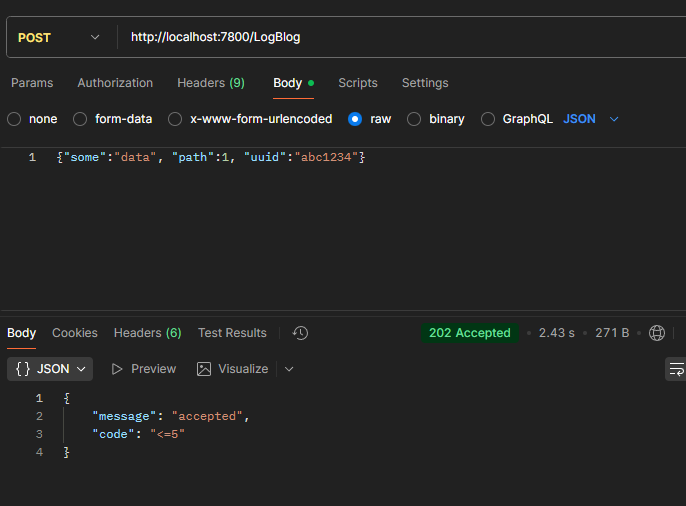This screenshot has height=506, width=686.
Task: Select the none body type radio
Action: coord(14,119)
